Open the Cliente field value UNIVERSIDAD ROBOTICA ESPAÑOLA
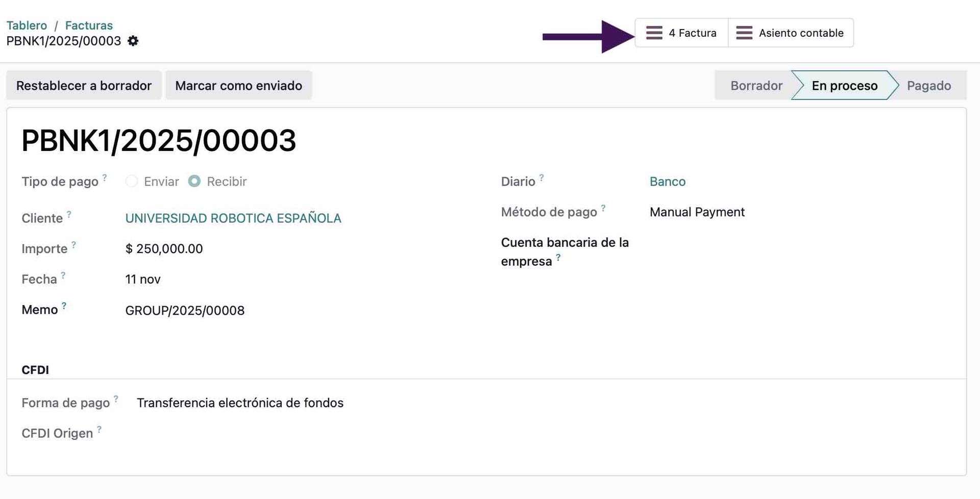The width and height of the screenshot is (980, 499). (233, 218)
